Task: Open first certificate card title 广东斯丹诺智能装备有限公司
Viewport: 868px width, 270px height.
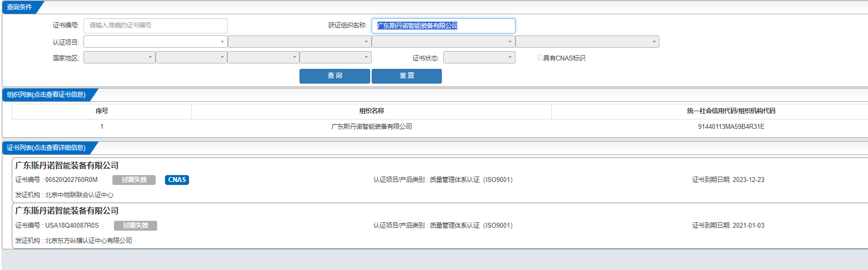Action: [67, 166]
